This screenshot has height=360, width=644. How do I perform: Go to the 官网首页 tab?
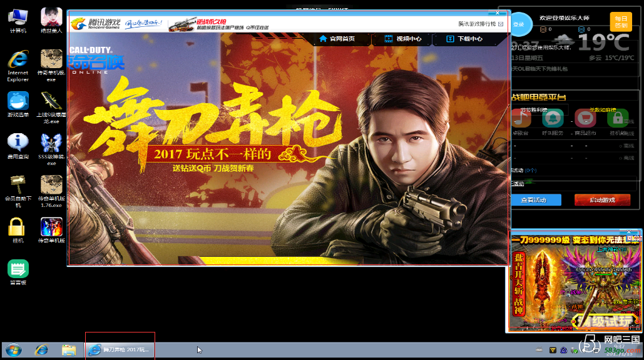point(337,39)
